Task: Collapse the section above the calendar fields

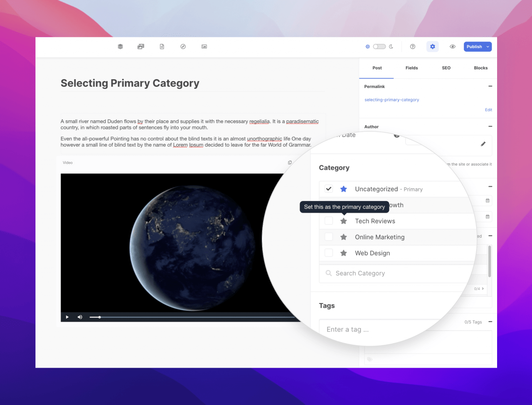Action: 490,187
